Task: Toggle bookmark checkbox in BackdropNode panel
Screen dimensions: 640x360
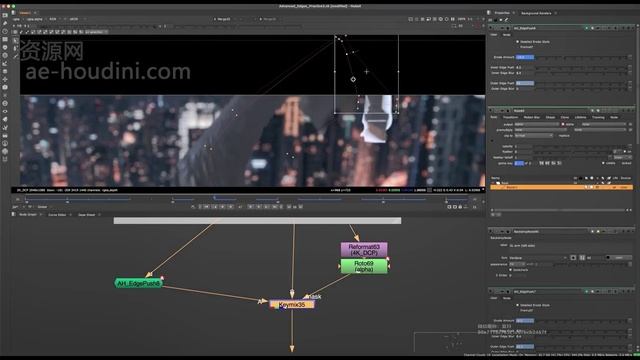Action: (511, 270)
